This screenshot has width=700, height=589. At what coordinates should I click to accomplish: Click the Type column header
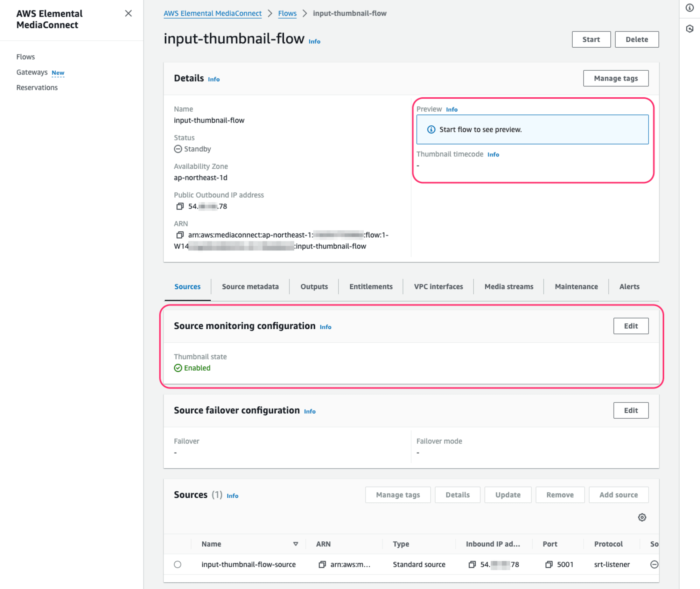401,544
